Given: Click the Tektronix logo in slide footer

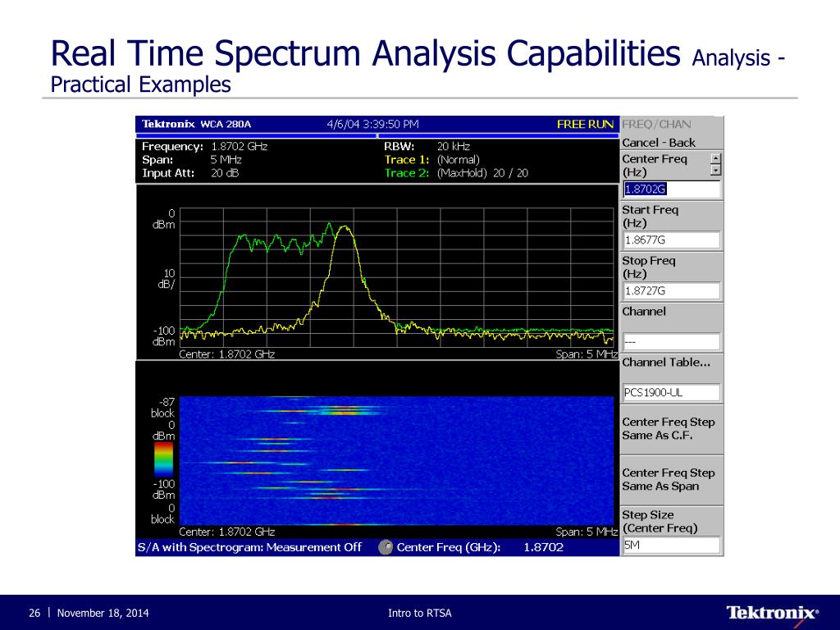Looking at the screenshot, I should [x=773, y=613].
